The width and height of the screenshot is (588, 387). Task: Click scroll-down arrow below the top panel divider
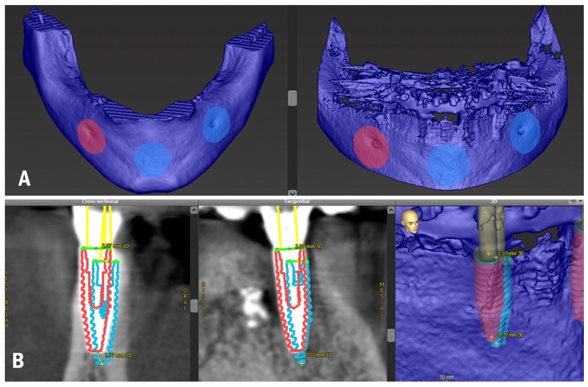coord(292,193)
